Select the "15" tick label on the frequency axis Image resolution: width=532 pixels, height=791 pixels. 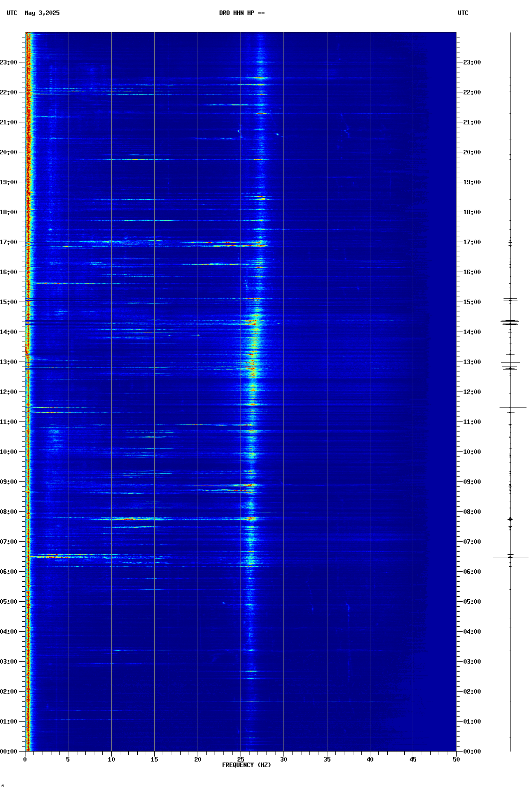(154, 760)
